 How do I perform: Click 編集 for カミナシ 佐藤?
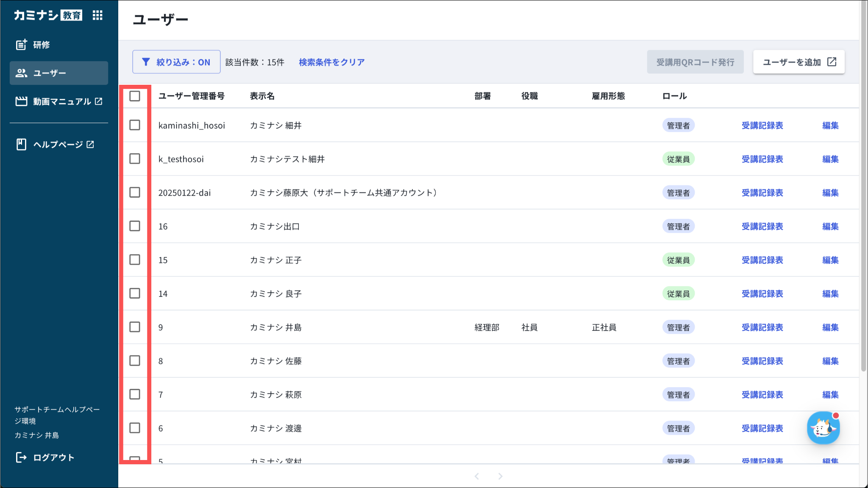click(x=830, y=361)
